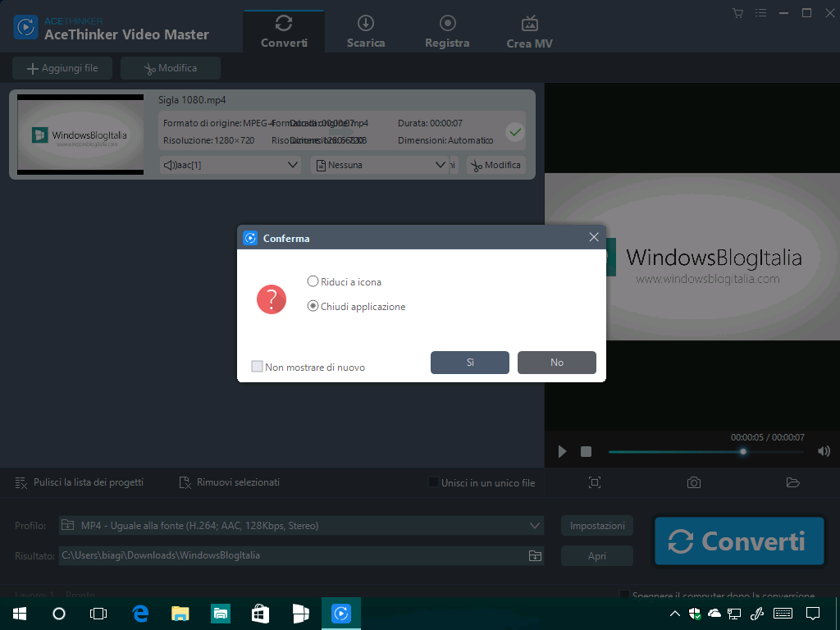Launch Microsoft Edge from the taskbar
840x630 pixels.
(140, 614)
